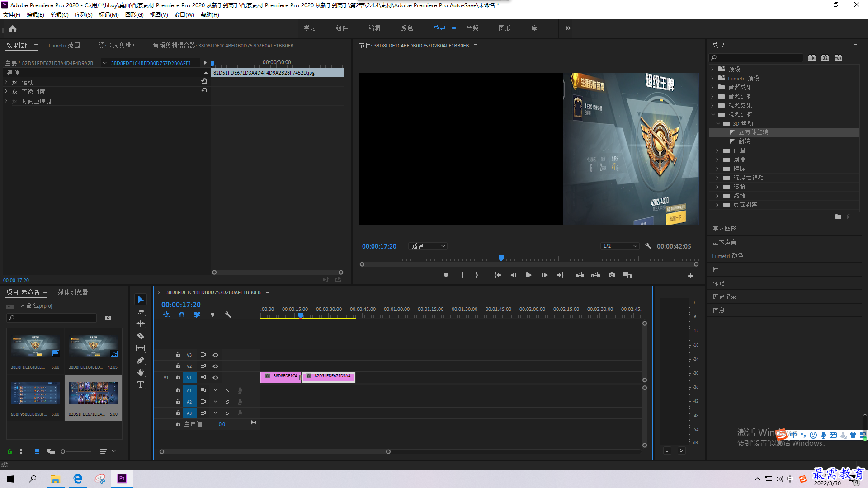Switch to the 颜色 workspace tab

[407, 28]
